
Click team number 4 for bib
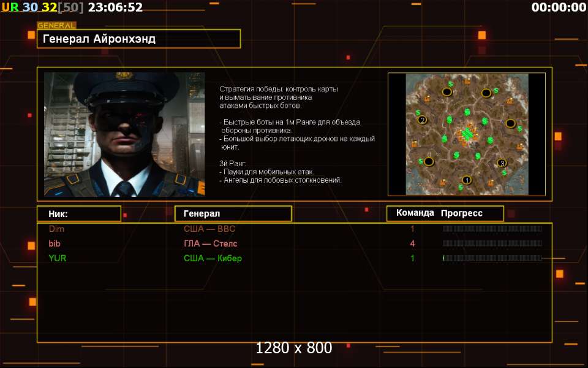412,243
